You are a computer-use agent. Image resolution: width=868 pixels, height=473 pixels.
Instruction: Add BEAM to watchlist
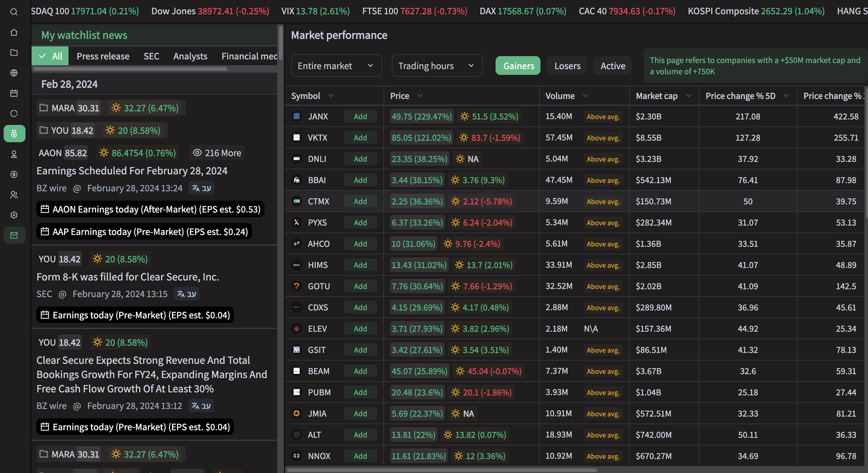(360, 371)
